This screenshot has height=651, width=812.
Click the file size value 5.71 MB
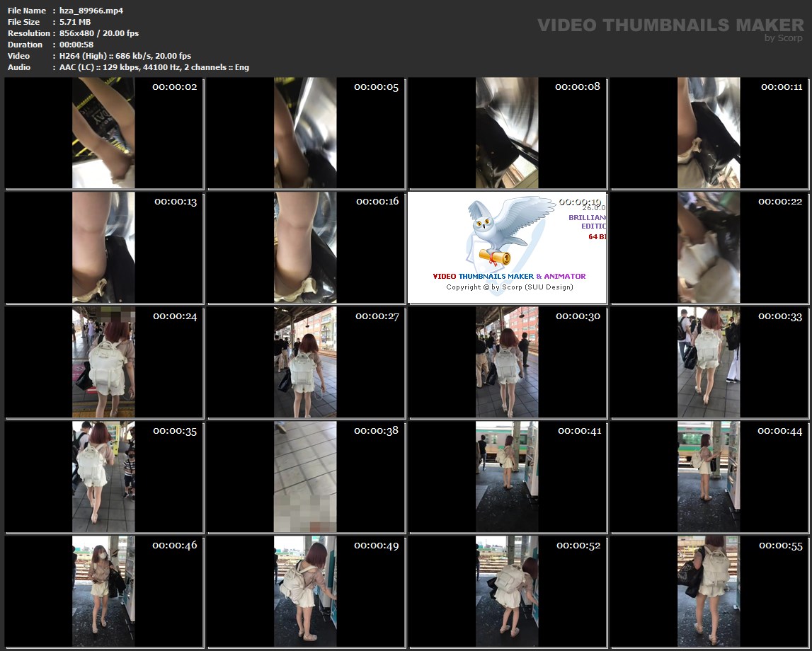(x=75, y=22)
